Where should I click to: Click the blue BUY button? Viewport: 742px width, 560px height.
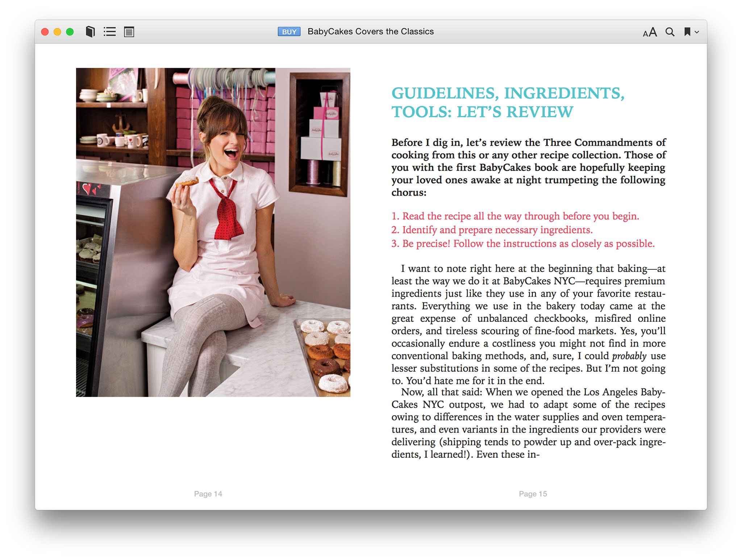coord(289,32)
